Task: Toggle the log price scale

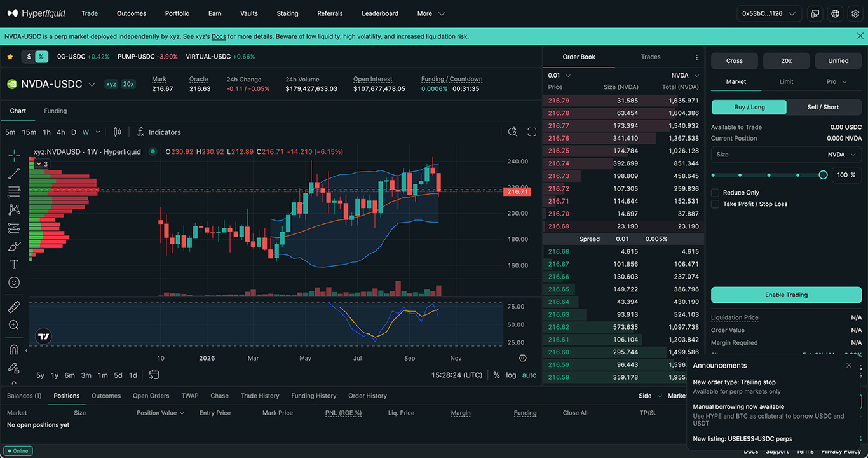Action: click(511, 375)
